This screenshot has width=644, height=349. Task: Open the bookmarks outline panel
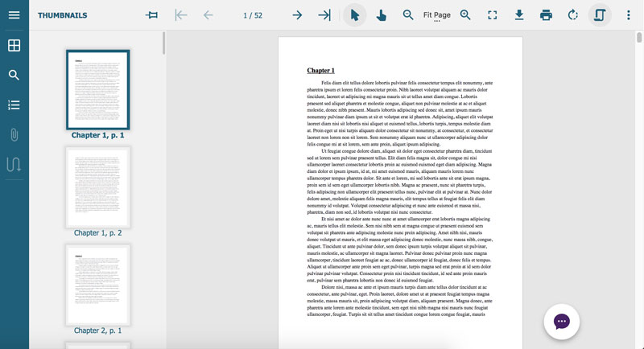coord(14,105)
